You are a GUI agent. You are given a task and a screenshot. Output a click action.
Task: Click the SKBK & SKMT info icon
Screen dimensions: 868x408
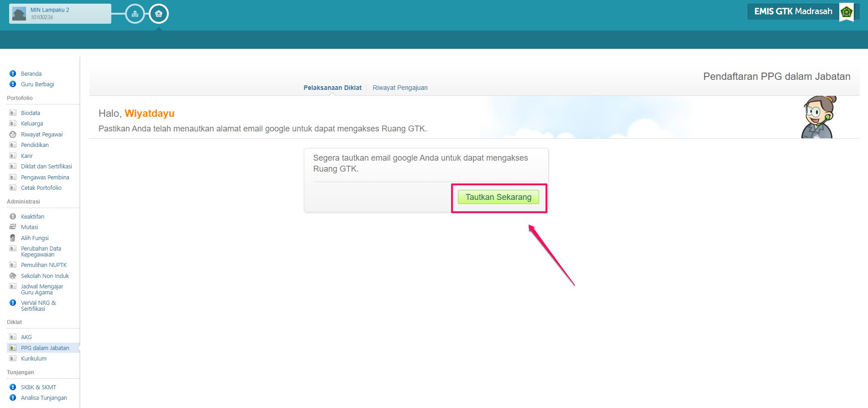13,387
